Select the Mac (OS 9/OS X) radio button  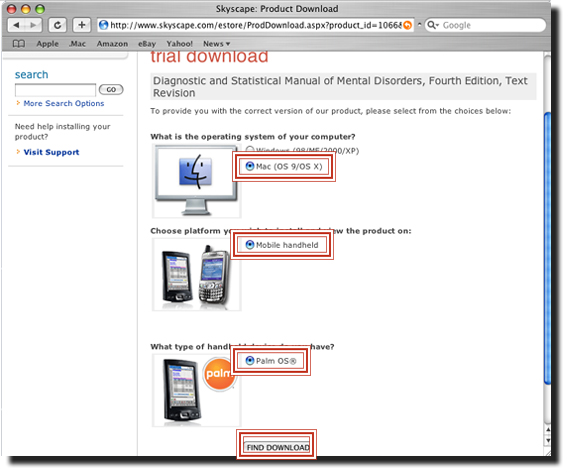tap(250, 166)
